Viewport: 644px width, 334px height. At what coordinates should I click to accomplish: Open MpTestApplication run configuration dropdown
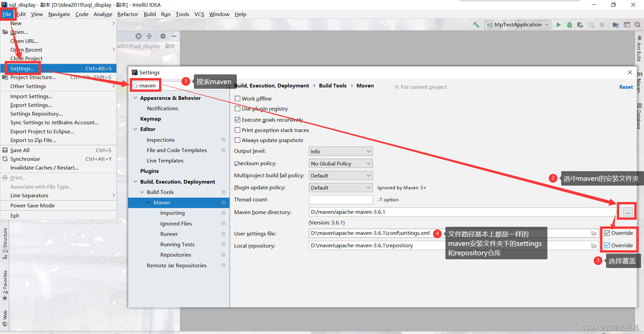(518, 25)
